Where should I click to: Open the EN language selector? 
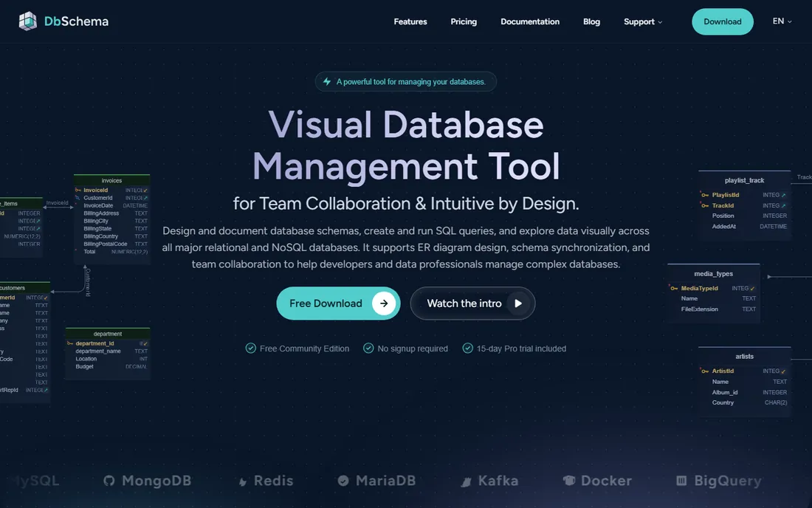pyautogui.click(x=782, y=21)
